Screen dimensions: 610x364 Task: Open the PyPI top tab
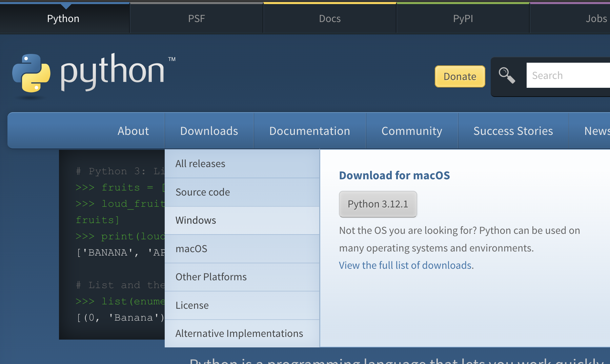tap(463, 19)
